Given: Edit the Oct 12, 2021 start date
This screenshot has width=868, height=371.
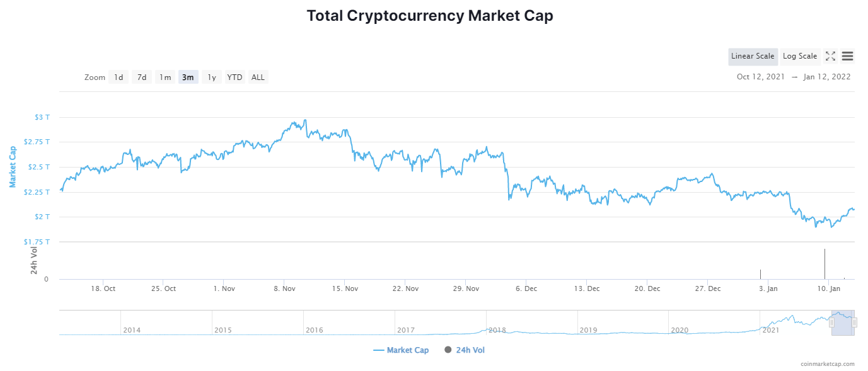Looking at the screenshot, I should point(761,77).
